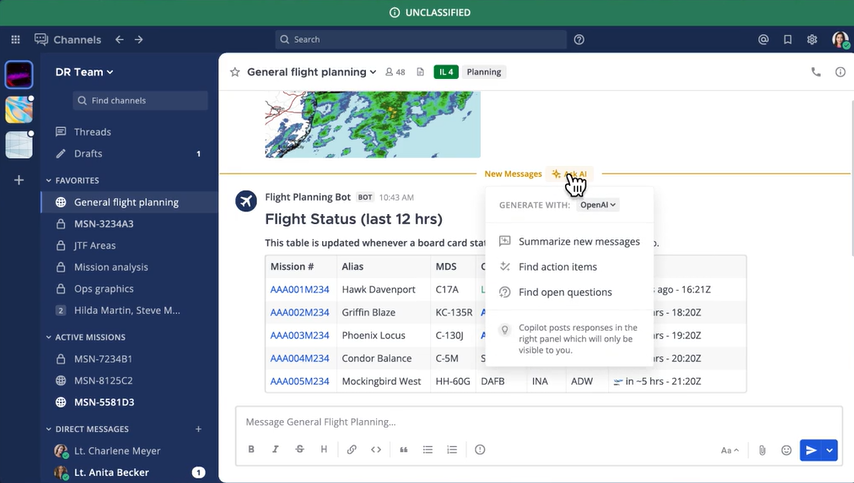Click the phone call icon in channel header
Image resolution: width=854 pixels, height=483 pixels.
pyautogui.click(x=816, y=72)
